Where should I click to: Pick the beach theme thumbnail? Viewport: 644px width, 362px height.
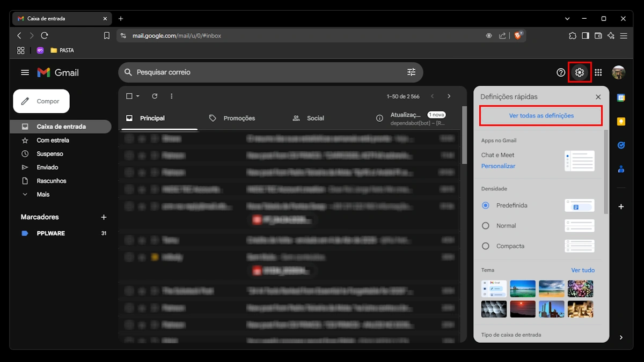(x=551, y=289)
